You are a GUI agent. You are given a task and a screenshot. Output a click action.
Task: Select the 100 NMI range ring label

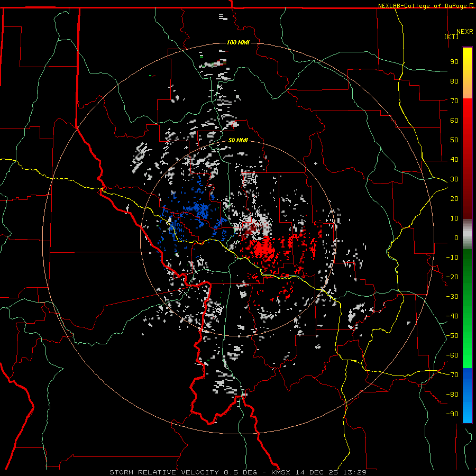click(238, 42)
